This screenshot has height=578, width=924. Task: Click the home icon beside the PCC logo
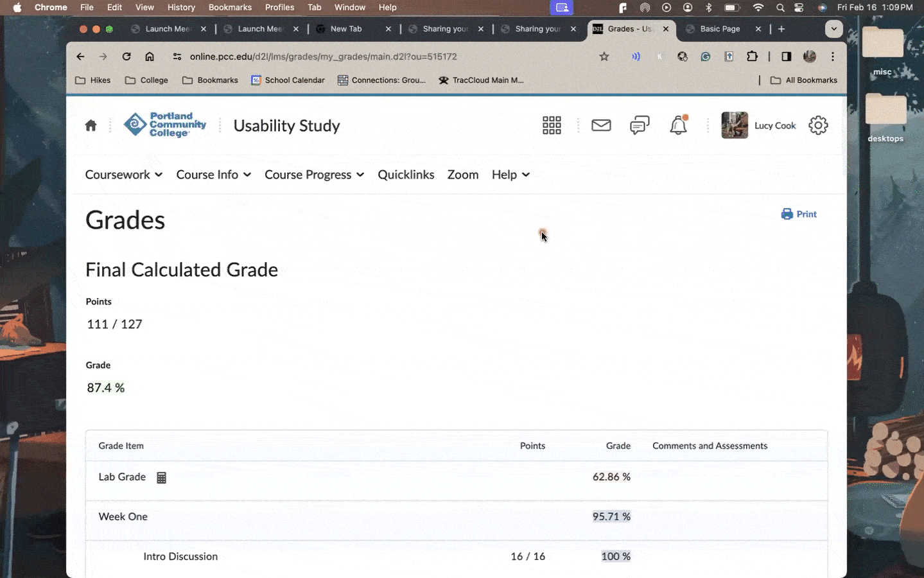(91, 125)
